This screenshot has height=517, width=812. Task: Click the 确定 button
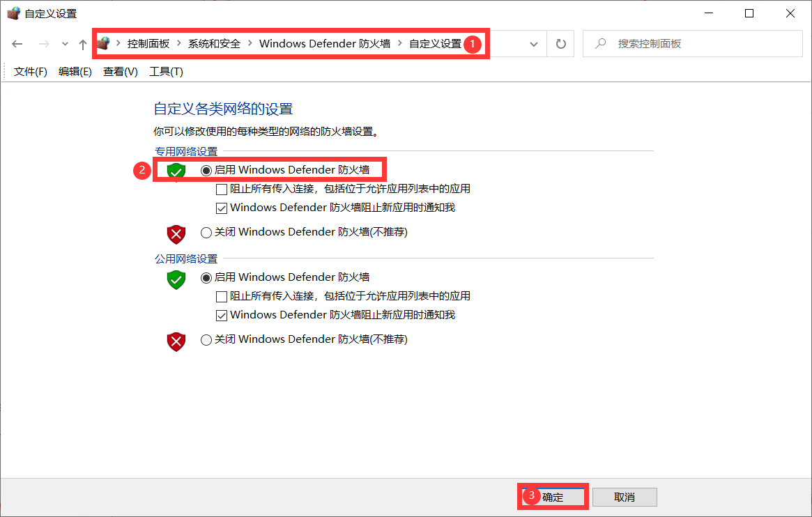553,497
